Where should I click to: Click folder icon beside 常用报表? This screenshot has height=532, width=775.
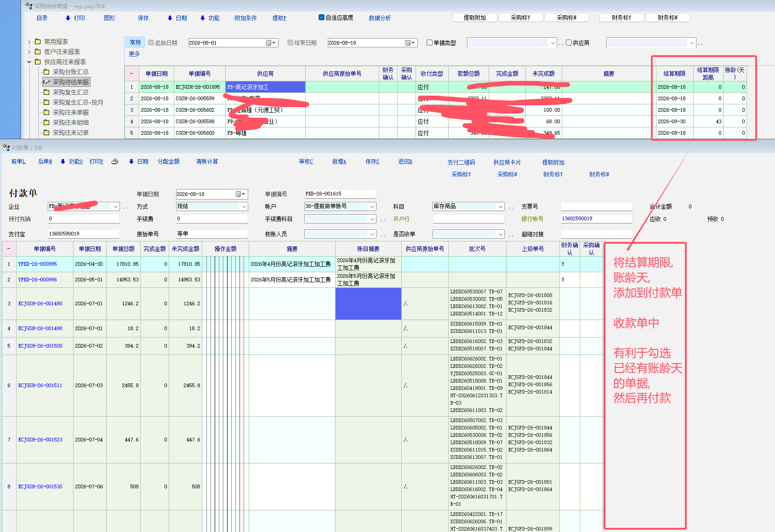[38, 41]
